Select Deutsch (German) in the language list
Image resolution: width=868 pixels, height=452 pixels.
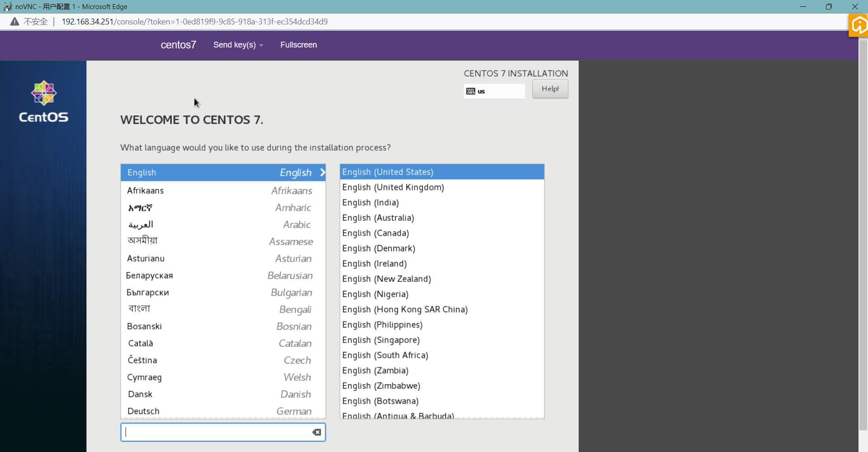pyautogui.click(x=223, y=411)
